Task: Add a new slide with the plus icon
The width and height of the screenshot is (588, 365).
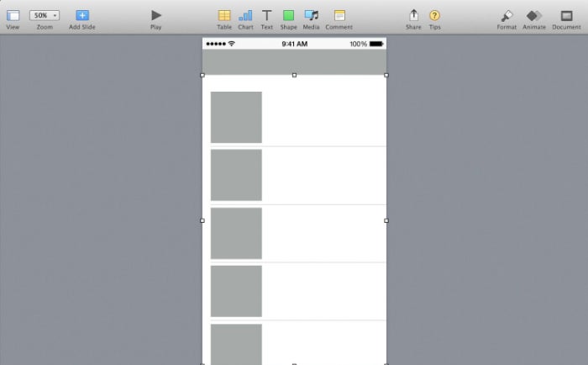Action: (x=82, y=15)
